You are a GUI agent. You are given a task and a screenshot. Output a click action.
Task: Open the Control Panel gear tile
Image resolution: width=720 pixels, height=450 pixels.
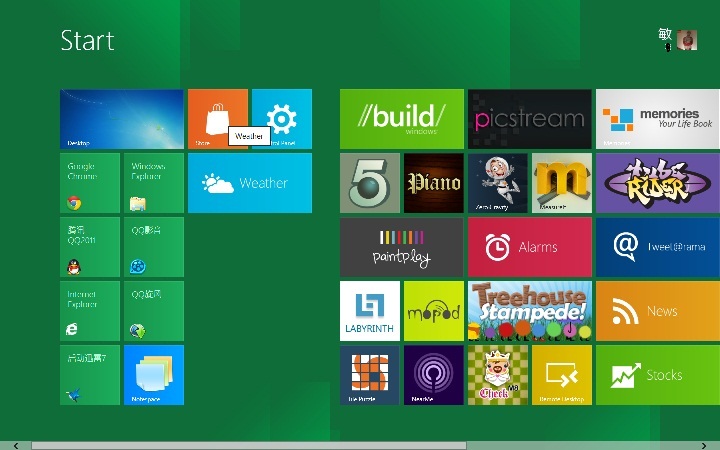[x=284, y=119]
